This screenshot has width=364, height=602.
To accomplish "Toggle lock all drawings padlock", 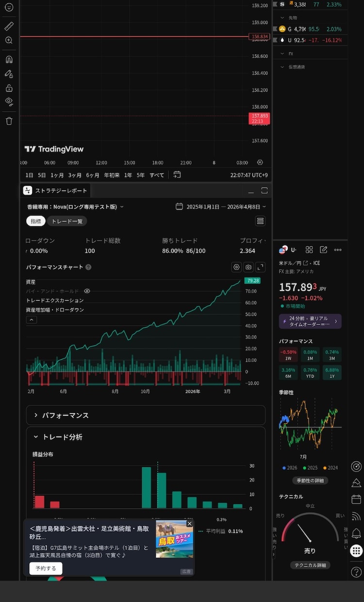I will [x=9, y=88].
